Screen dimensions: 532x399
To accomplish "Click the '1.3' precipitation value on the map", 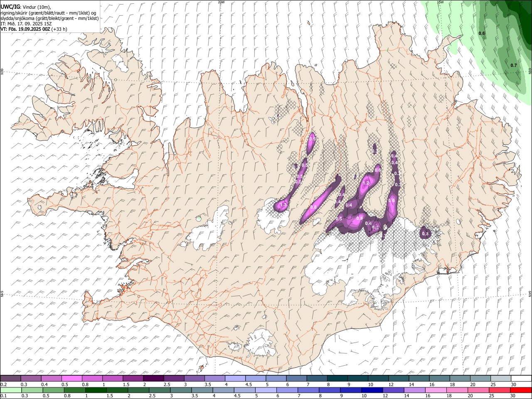I will [283, 205].
